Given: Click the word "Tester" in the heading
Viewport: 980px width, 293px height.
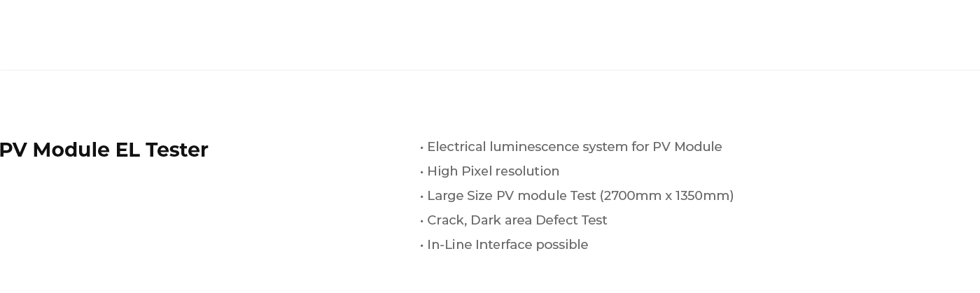Looking at the screenshot, I should (x=176, y=150).
